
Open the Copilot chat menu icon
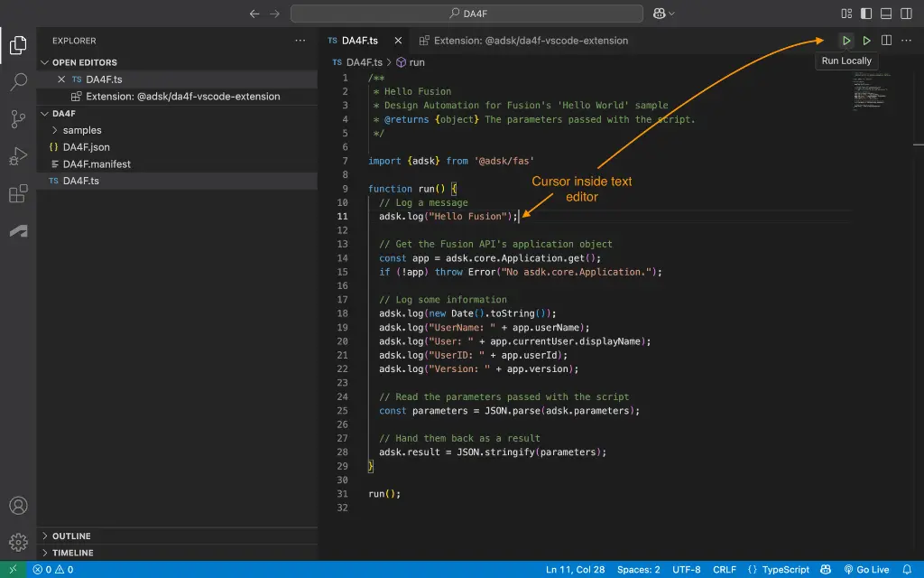[659, 14]
